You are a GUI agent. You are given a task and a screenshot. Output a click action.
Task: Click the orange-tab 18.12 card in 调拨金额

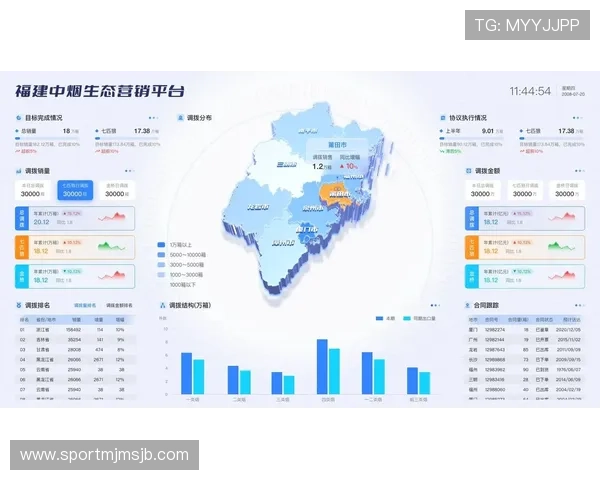click(525, 247)
